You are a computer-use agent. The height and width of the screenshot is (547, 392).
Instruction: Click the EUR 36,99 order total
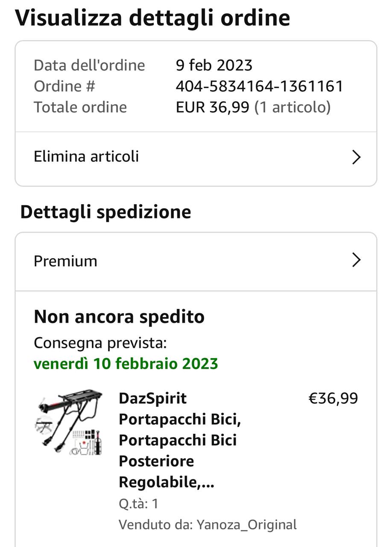(212, 107)
